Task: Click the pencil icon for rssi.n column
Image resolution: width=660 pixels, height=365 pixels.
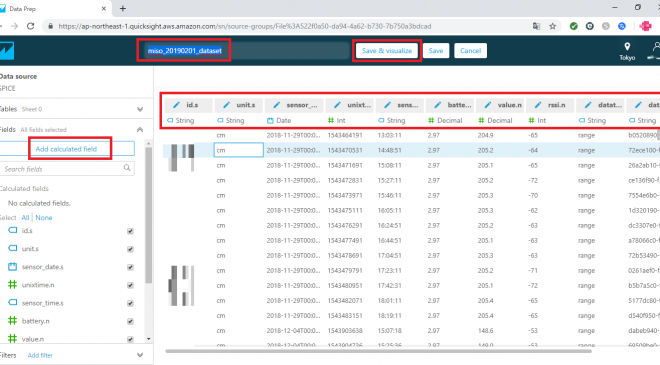Action: point(538,105)
